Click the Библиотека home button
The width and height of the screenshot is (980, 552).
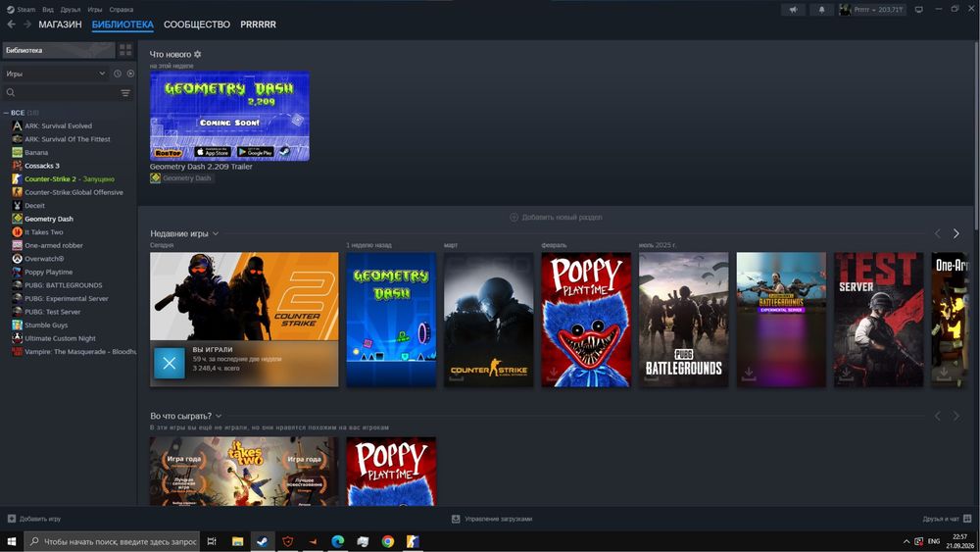59,50
